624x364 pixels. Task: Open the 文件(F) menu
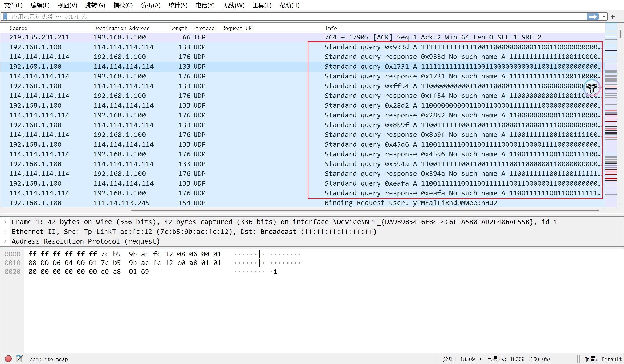click(13, 5)
